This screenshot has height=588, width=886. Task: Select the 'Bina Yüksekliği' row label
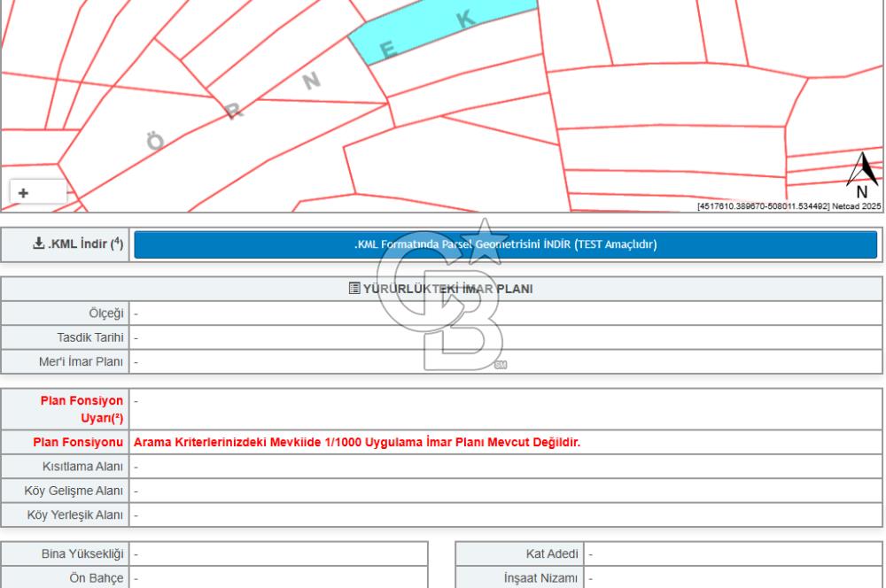pos(82,554)
